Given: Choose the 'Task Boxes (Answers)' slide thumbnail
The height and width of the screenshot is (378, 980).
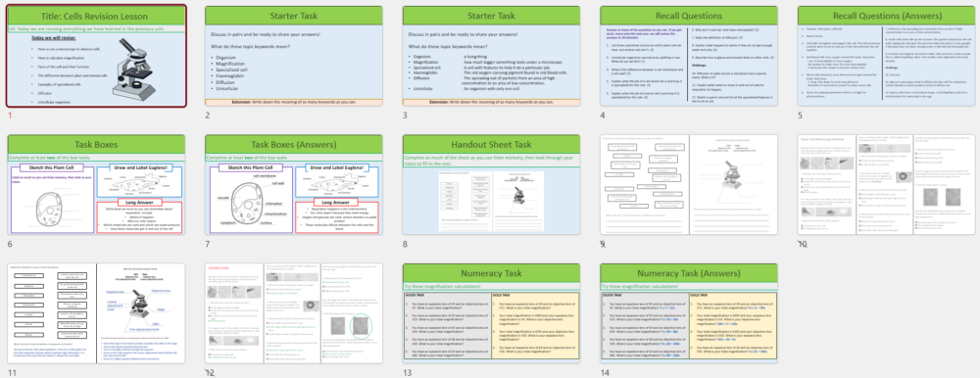Looking at the screenshot, I should click(x=294, y=184).
